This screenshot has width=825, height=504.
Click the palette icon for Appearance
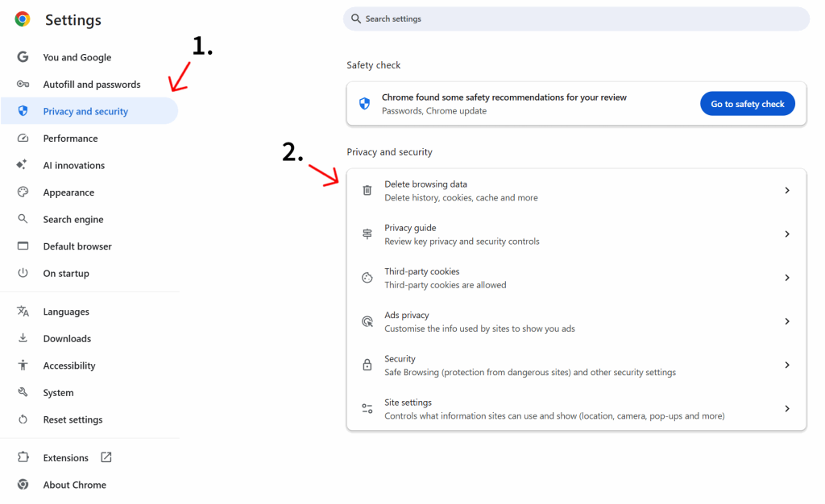coord(23,192)
